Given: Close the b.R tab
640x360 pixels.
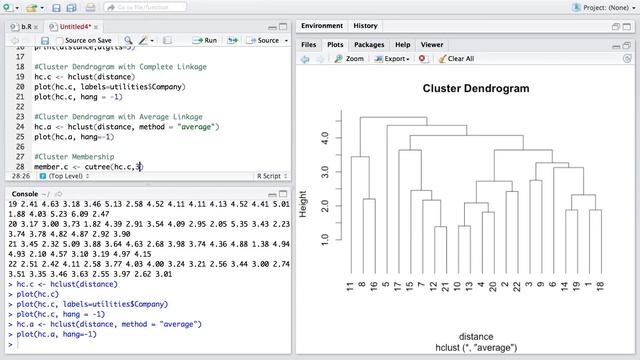Looking at the screenshot, I should (36, 27).
